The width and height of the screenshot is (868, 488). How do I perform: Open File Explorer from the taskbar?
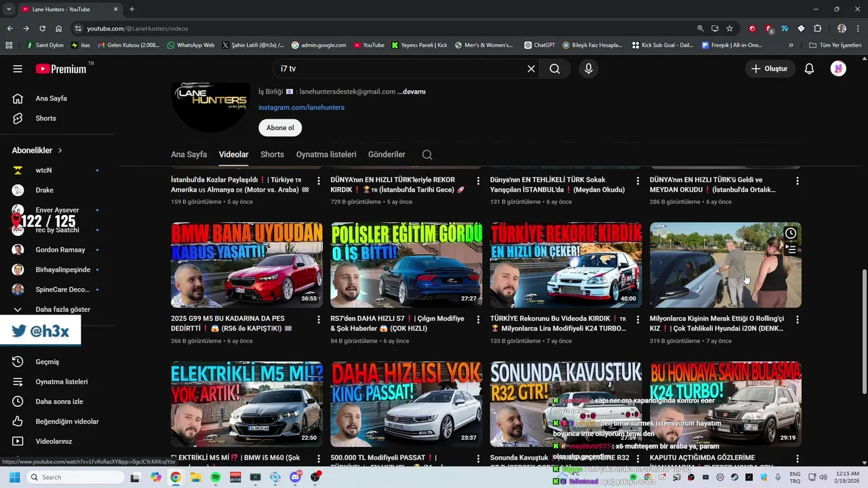tap(195, 477)
